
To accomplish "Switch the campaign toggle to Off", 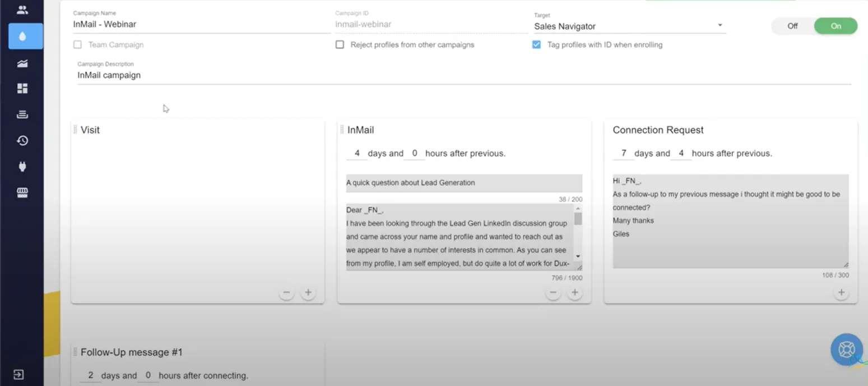I will (793, 26).
